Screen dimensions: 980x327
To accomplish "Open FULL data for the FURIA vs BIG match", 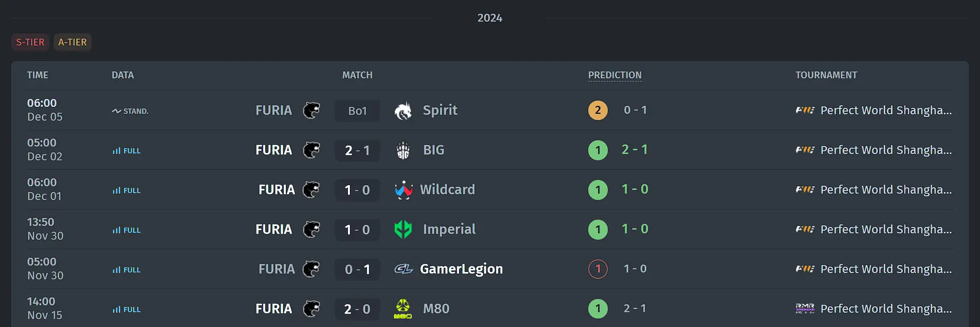I will point(127,151).
